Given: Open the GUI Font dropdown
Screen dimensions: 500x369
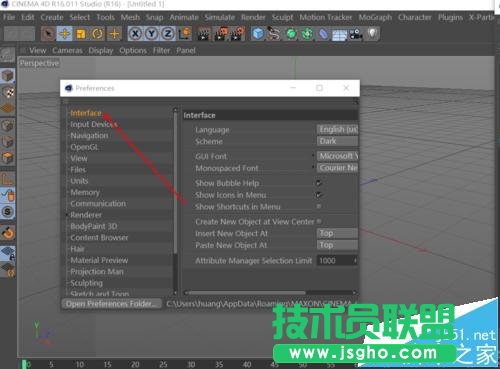Looking at the screenshot, I should pos(337,156).
